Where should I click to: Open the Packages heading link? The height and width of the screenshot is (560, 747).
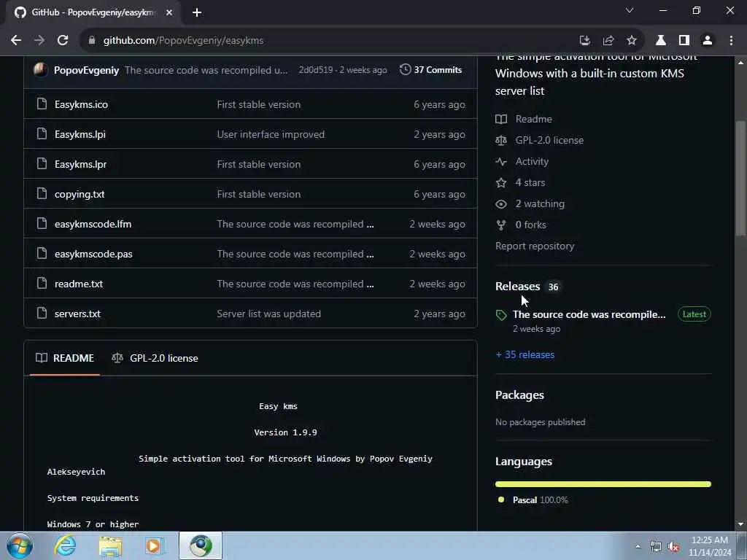519,394
